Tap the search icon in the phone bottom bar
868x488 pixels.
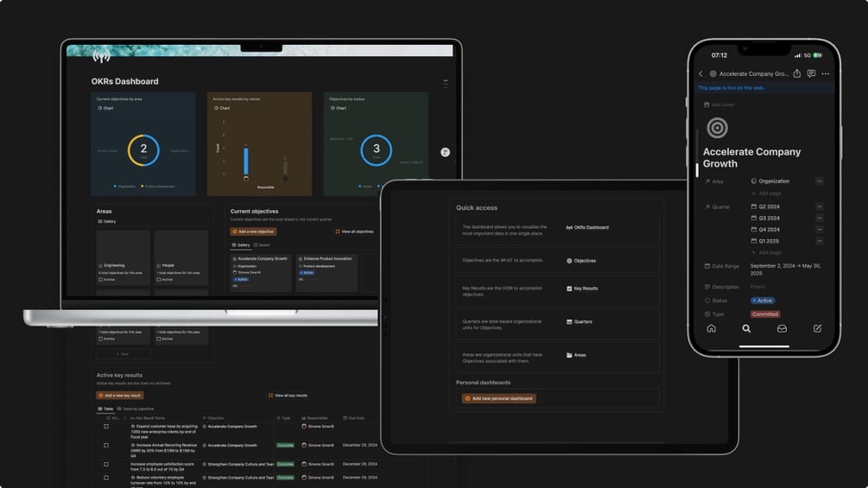pyautogui.click(x=746, y=328)
